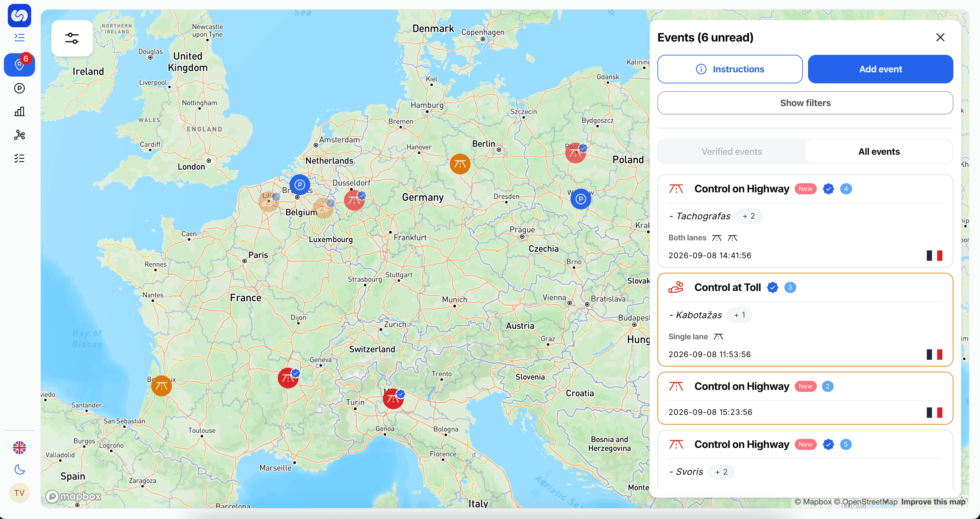This screenshot has width=980, height=519.
Task: Click verified badge on Control at Toll
Action: click(x=772, y=287)
